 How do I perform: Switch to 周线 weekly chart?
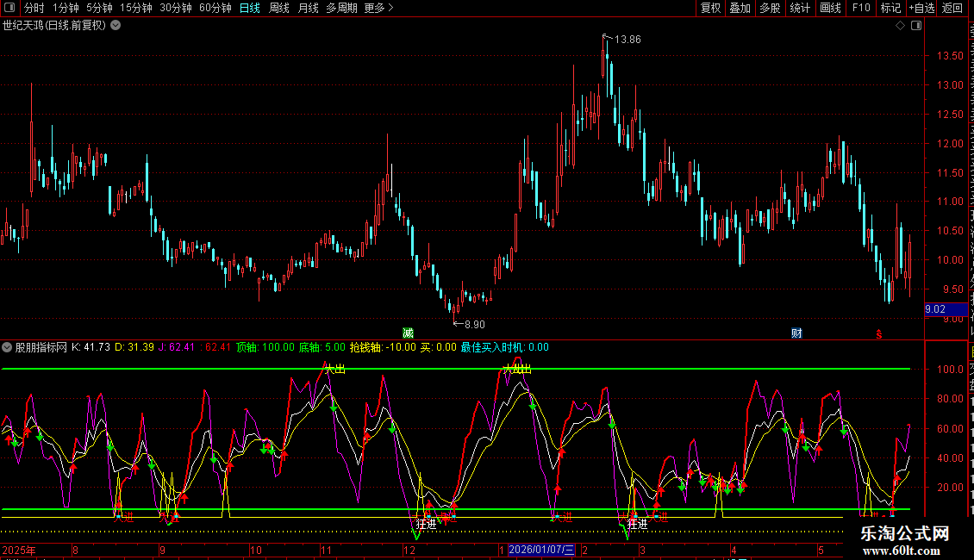pyautogui.click(x=279, y=8)
